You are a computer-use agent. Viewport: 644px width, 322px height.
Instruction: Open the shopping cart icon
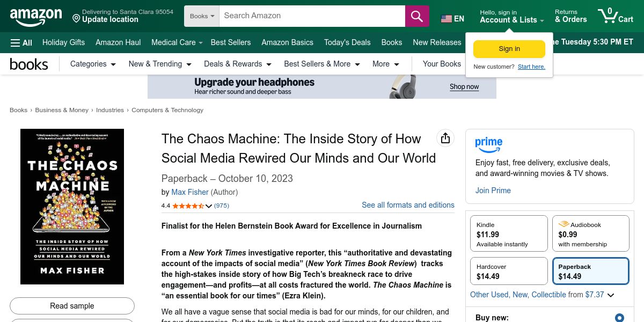[x=616, y=16]
